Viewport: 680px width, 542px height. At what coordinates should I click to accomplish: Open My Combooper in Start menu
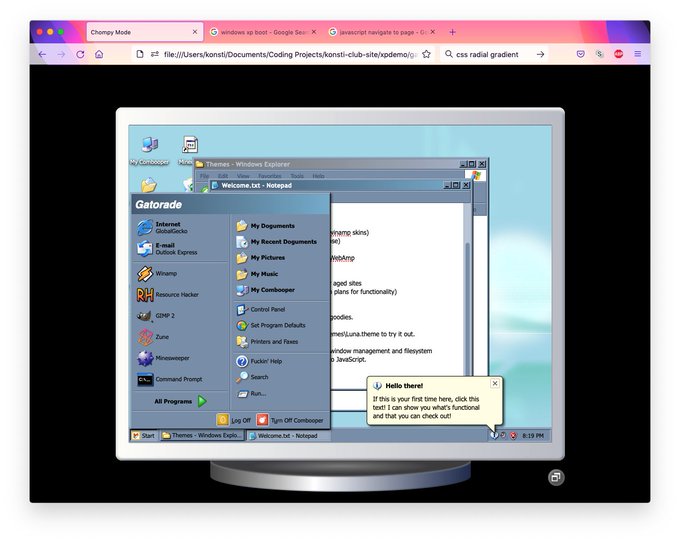click(266, 290)
